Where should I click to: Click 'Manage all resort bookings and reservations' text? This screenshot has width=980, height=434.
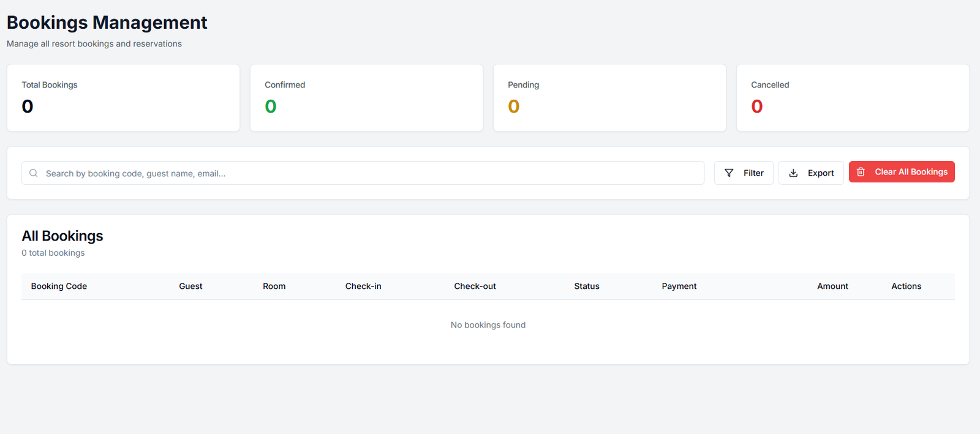[94, 44]
